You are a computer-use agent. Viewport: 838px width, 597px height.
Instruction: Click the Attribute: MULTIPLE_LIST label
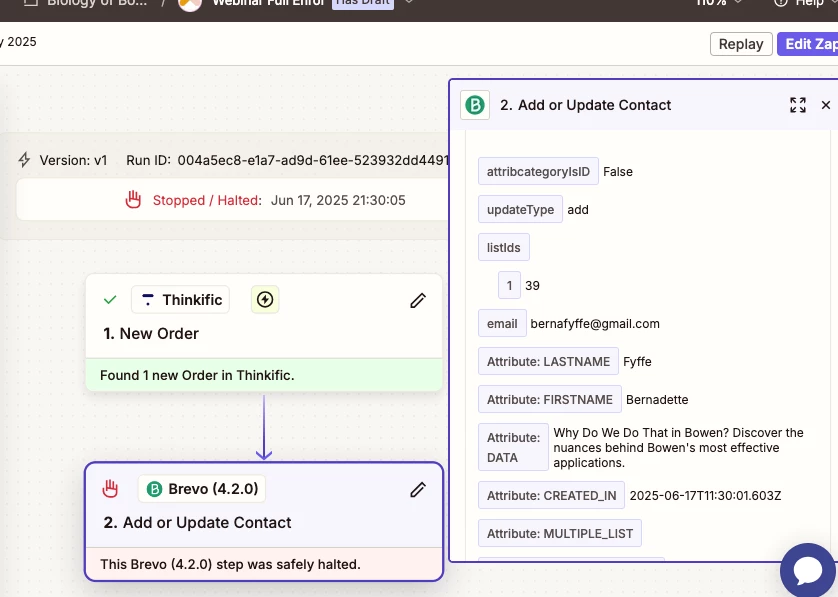click(x=560, y=533)
